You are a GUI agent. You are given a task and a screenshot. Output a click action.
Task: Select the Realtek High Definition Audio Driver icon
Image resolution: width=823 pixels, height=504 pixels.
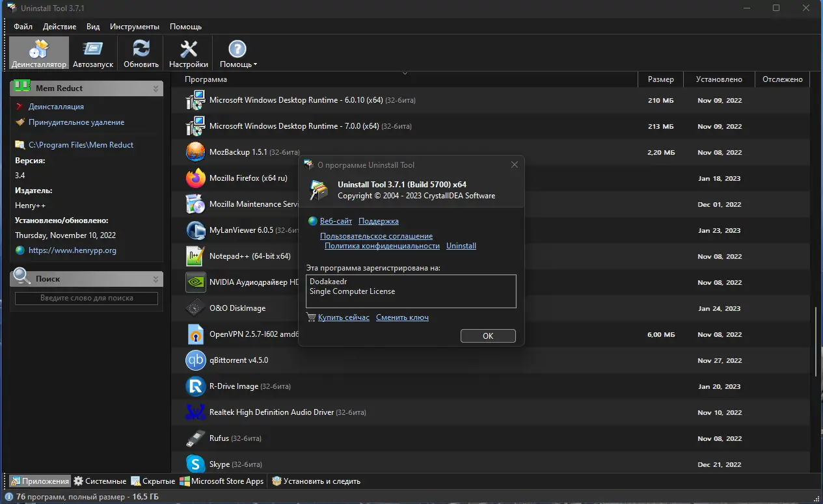click(196, 412)
